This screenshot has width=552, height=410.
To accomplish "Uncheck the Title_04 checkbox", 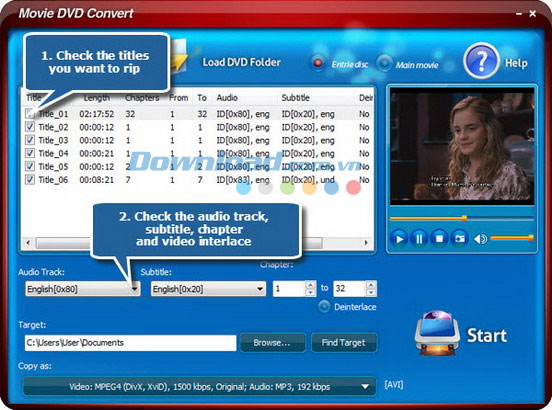I will [30, 153].
